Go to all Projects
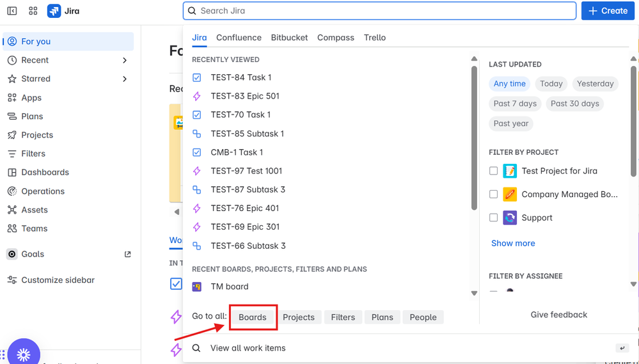This screenshot has height=364, width=639. [299, 317]
